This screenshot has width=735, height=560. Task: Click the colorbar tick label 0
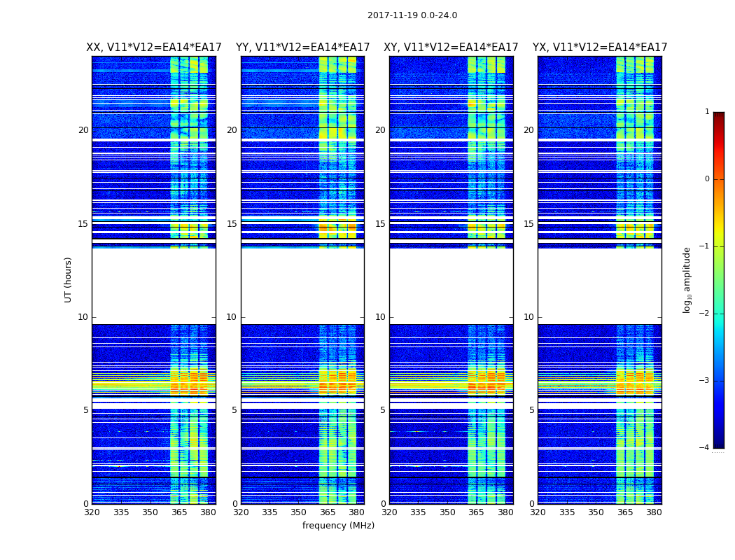point(706,179)
